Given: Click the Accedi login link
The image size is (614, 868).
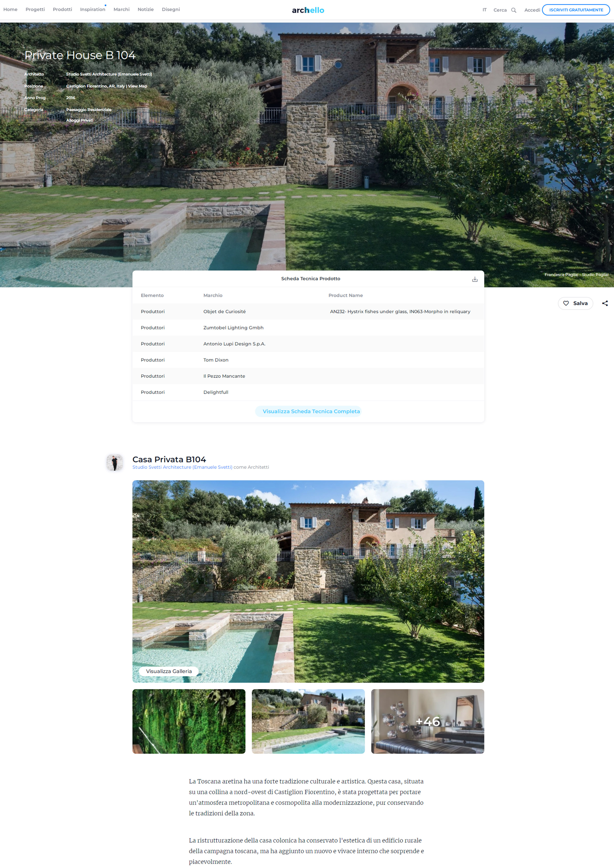Looking at the screenshot, I should (532, 10).
